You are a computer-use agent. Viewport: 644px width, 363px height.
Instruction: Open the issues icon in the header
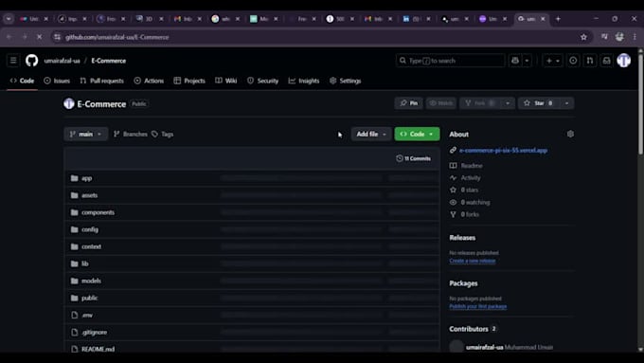coord(573,61)
